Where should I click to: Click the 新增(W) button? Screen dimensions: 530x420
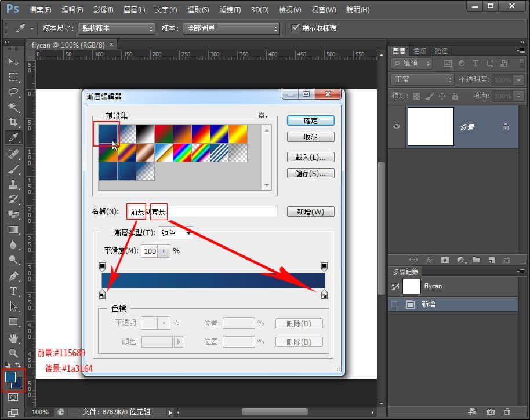pyautogui.click(x=310, y=211)
